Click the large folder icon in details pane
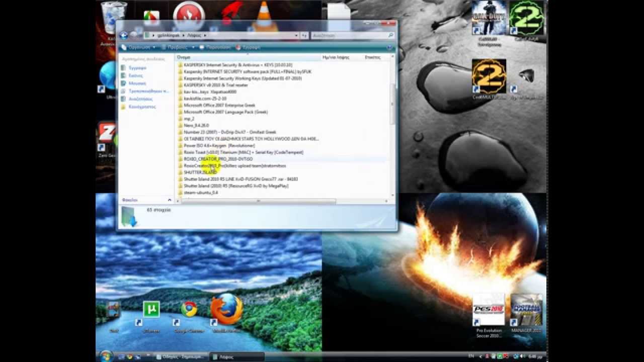 pos(129,216)
